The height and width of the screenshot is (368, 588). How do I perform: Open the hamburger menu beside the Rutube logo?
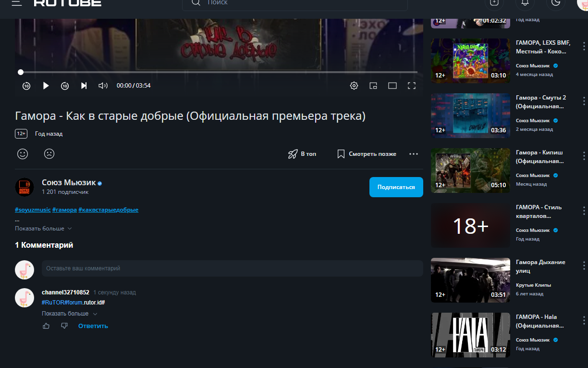point(17,2)
